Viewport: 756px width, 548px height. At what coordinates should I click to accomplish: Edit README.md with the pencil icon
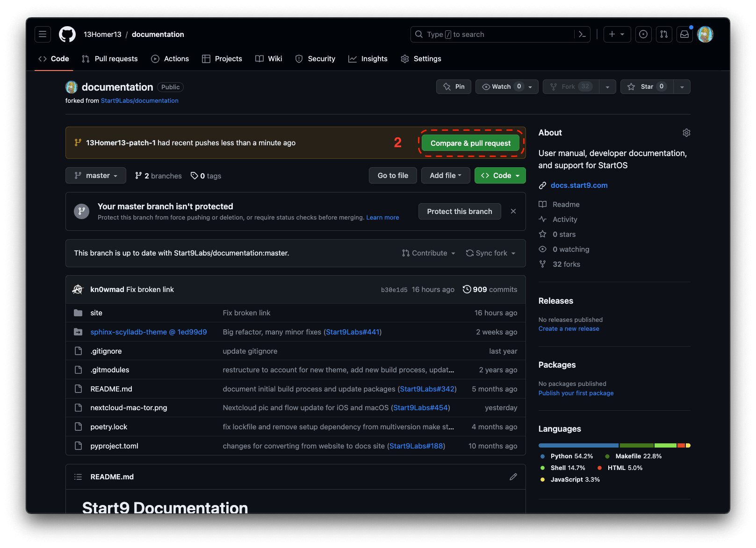click(x=513, y=477)
